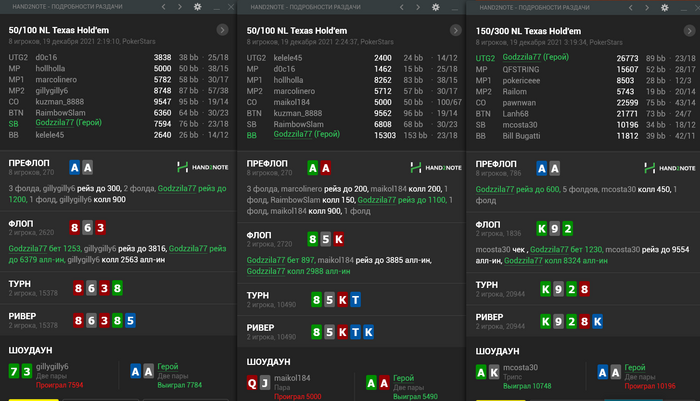Click pawnwan in right window CO row
700x401 pixels.
pyautogui.click(x=519, y=102)
